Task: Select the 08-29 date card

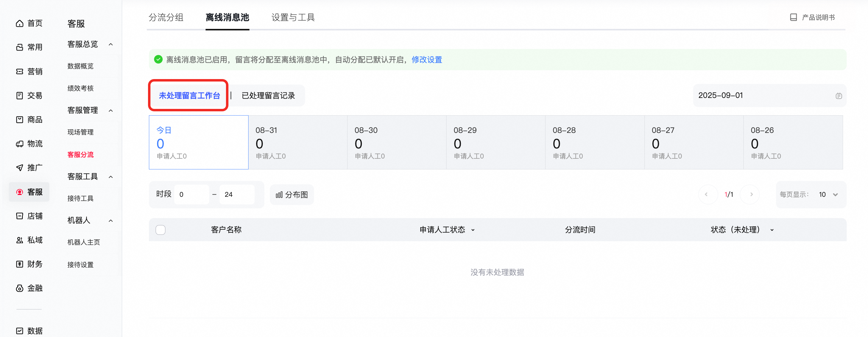Action: point(496,142)
